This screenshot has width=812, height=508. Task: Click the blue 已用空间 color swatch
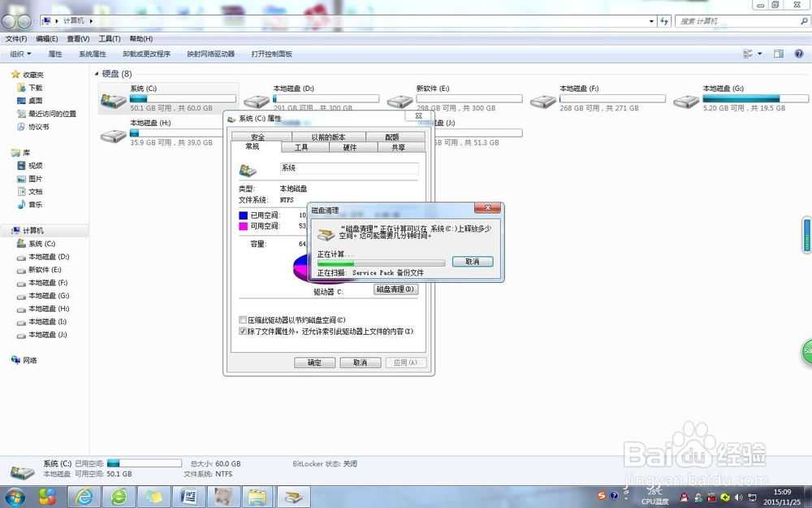[x=243, y=215]
